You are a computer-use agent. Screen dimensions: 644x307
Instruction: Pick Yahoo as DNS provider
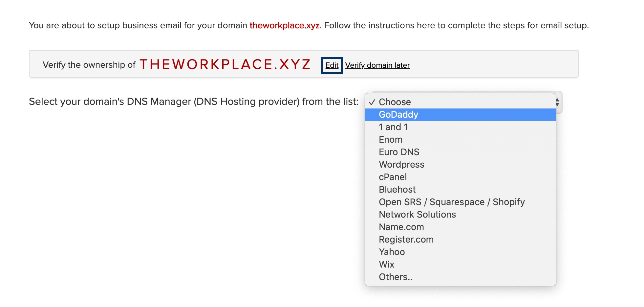click(x=460, y=252)
